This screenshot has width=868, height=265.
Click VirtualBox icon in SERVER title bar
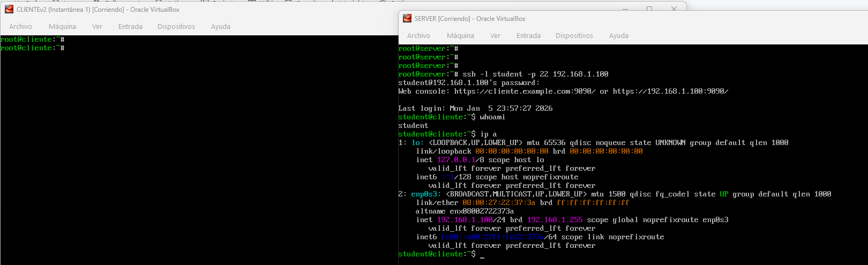pos(407,18)
